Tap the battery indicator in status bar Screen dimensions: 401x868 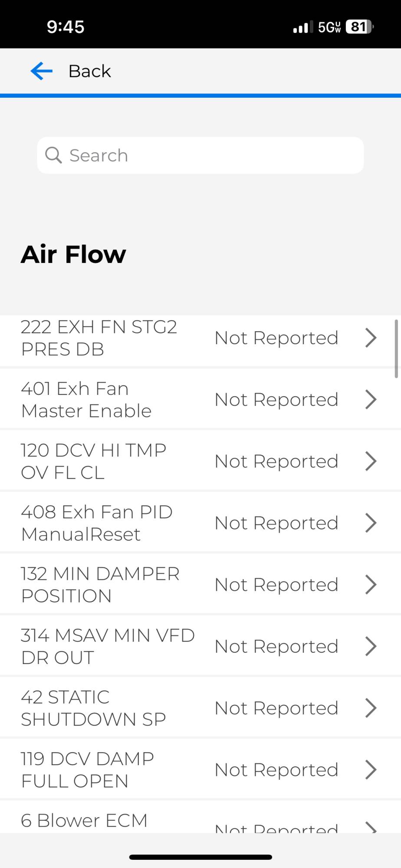[359, 27]
